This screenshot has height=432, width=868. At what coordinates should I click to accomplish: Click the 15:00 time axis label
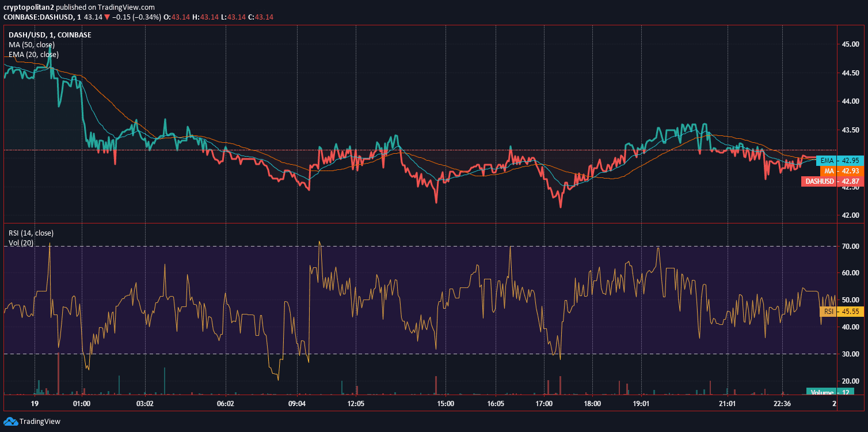tap(446, 404)
